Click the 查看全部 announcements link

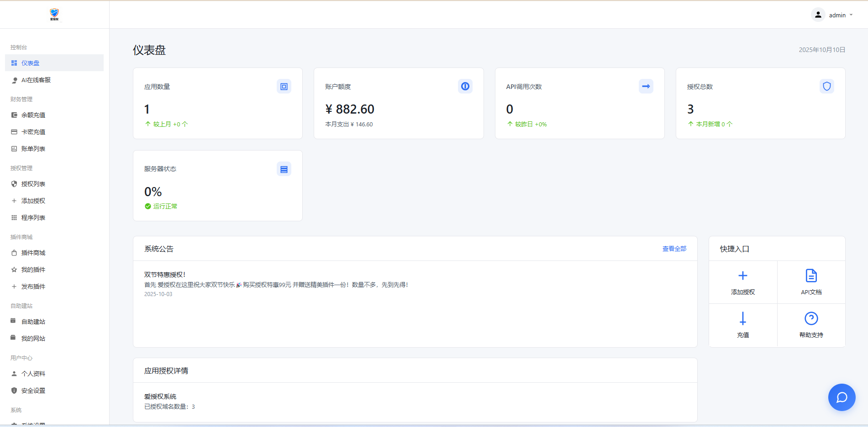coord(674,249)
